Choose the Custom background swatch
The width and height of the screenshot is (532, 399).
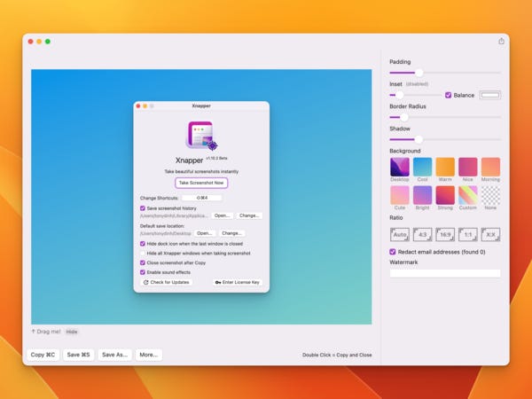(468, 195)
